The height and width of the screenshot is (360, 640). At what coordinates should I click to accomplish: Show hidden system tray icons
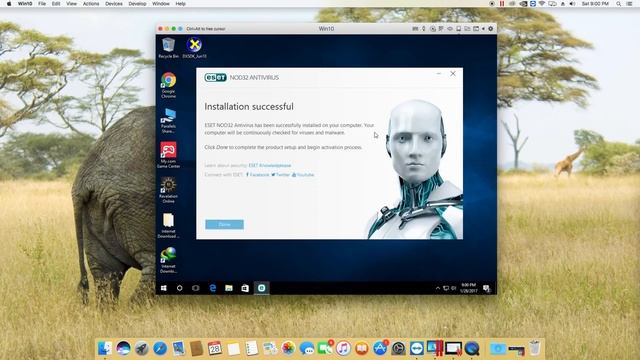pyautogui.click(x=438, y=288)
